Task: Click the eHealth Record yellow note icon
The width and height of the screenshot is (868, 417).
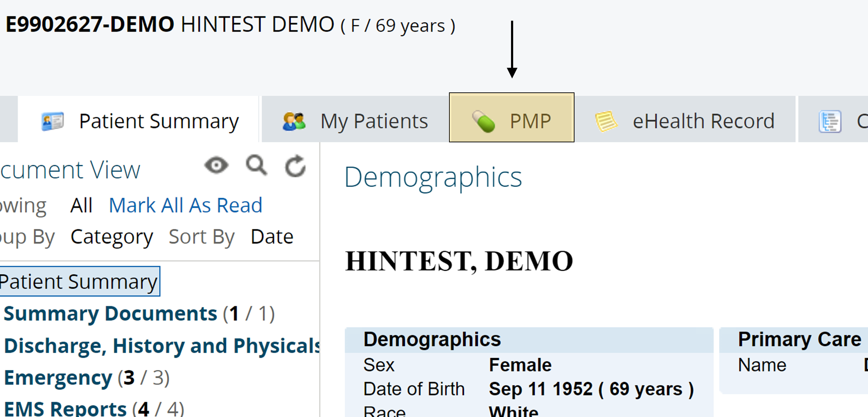Action: (606, 121)
